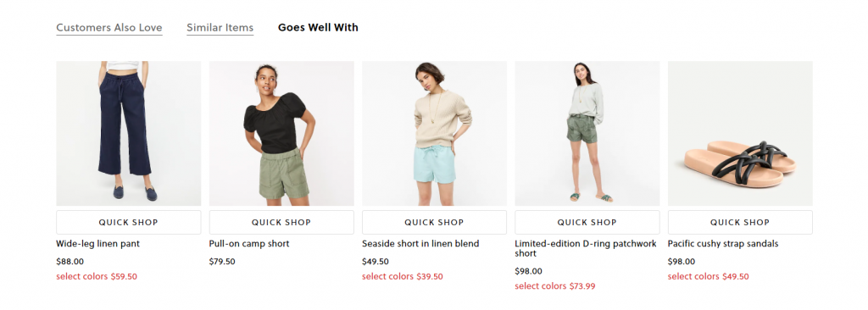Click the Wide-leg linen pant title
Screen dimensions: 868x310
pos(98,244)
